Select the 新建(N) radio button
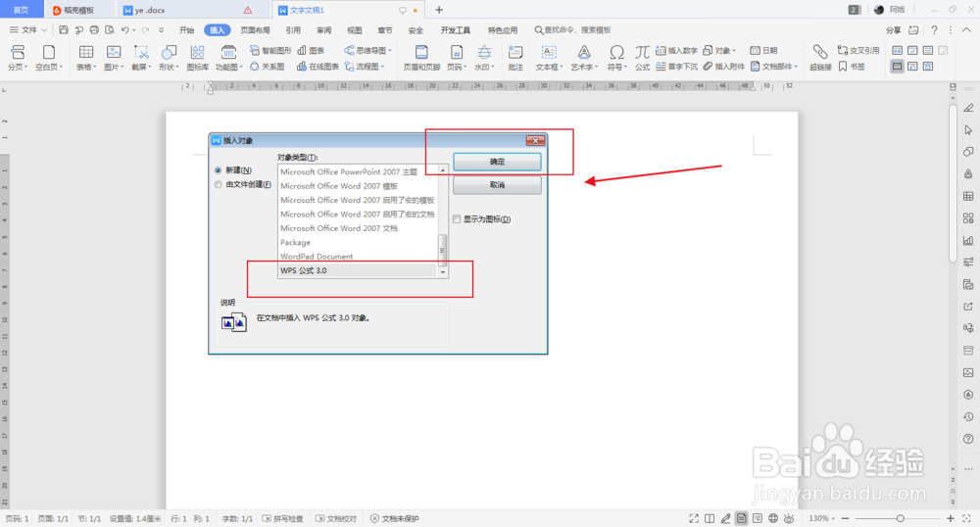Image resolution: width=980 pixels, height=527 pixels. click(x=219, y=169)
